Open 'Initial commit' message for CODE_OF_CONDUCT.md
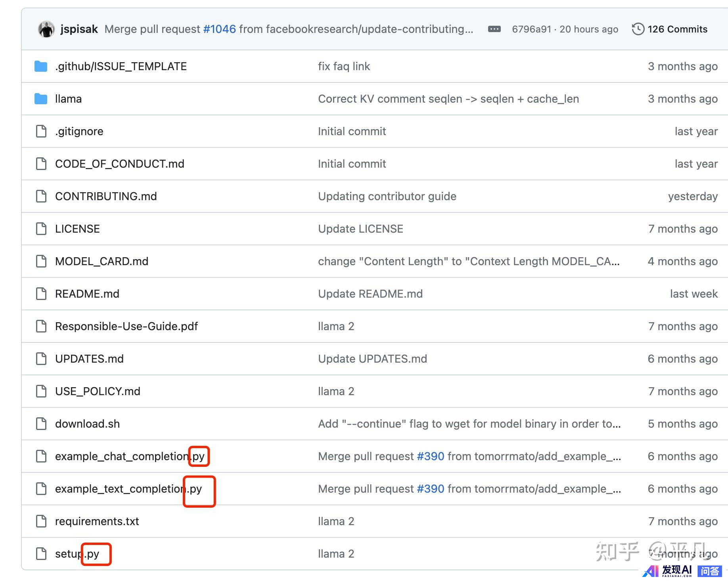 pyautogui.click(x=352, y=164)
